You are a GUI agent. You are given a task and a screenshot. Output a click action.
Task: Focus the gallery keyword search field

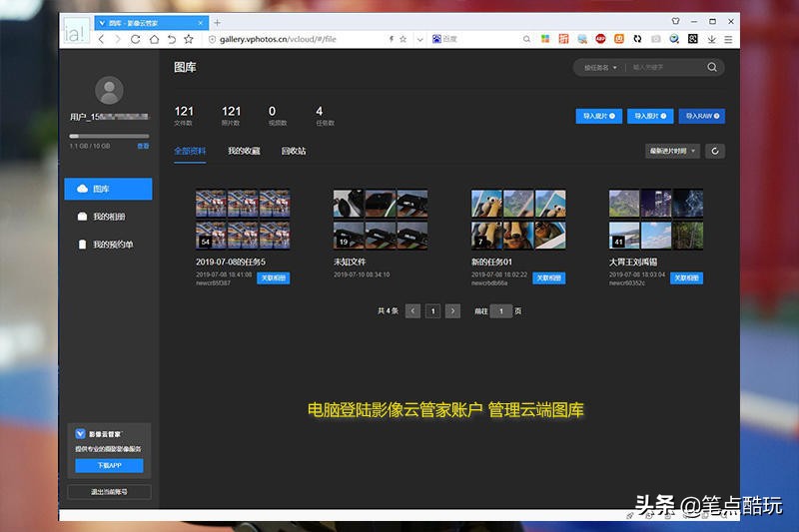pyautogui.click(x=666, y=67)
